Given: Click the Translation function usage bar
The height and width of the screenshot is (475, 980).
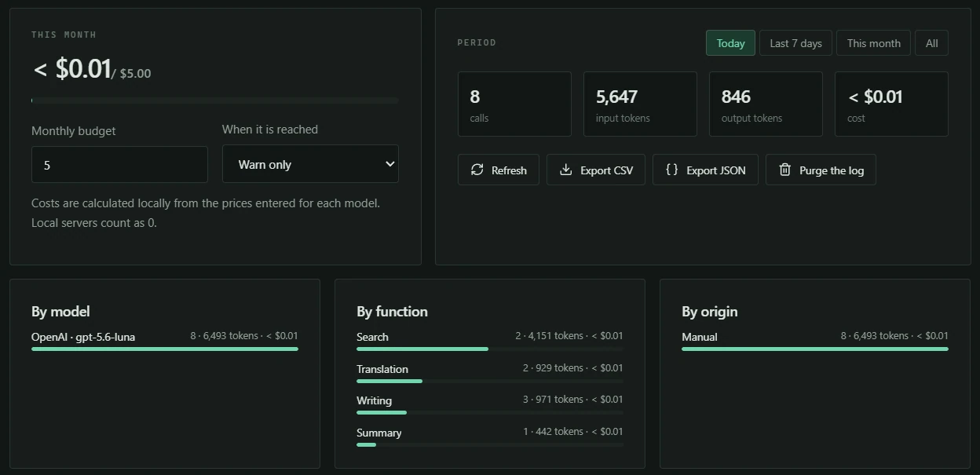Looking at the screenshot, I should point(490,381).
